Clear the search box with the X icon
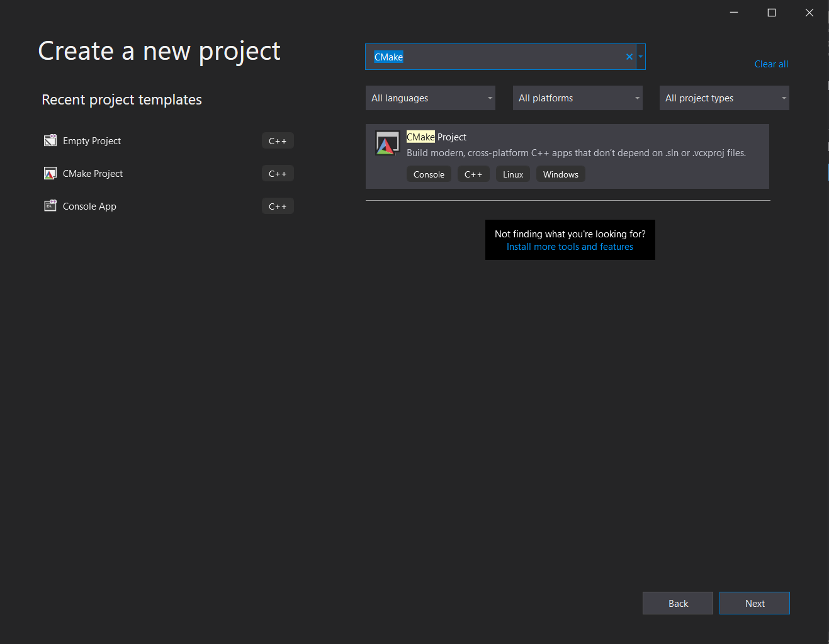 pos(629,57)
